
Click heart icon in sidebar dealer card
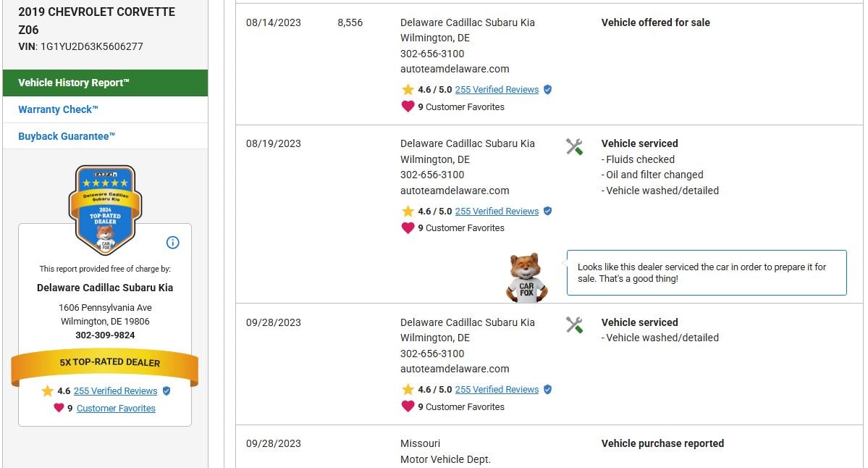pos(59,408)
